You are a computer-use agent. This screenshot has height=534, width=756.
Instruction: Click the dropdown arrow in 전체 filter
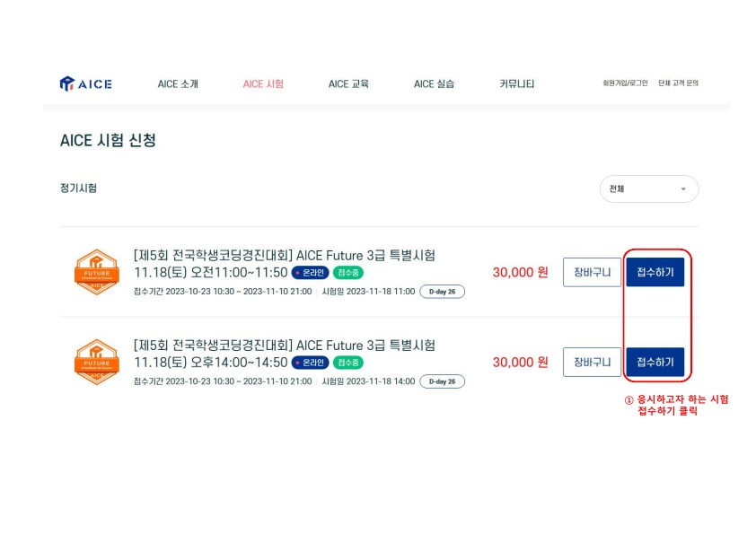[x=682, y=189]
